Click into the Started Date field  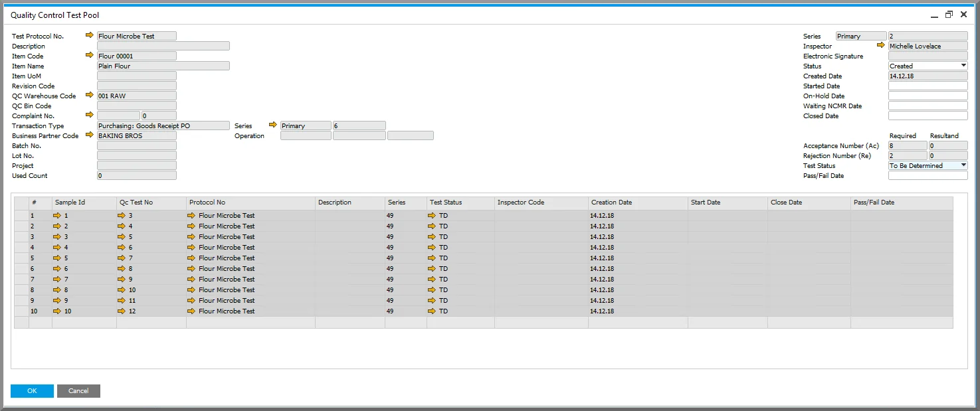pyautogui.click(x=928, y=86)
